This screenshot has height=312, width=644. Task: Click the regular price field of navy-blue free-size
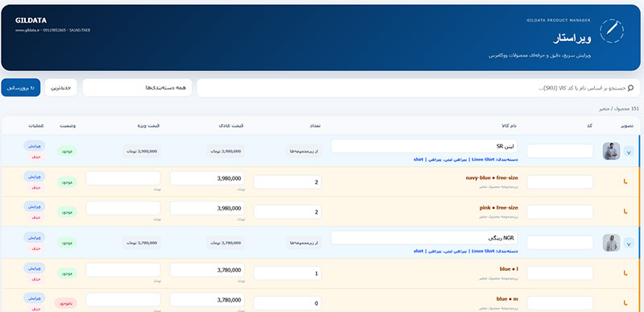pyautogui.click(x=207, y=178)
